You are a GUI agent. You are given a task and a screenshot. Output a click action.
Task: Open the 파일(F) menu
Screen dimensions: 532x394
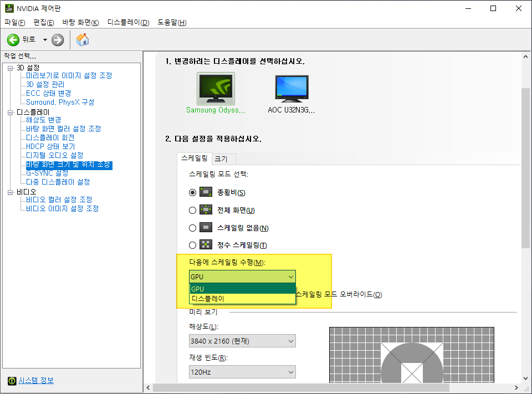click(15, 22)
